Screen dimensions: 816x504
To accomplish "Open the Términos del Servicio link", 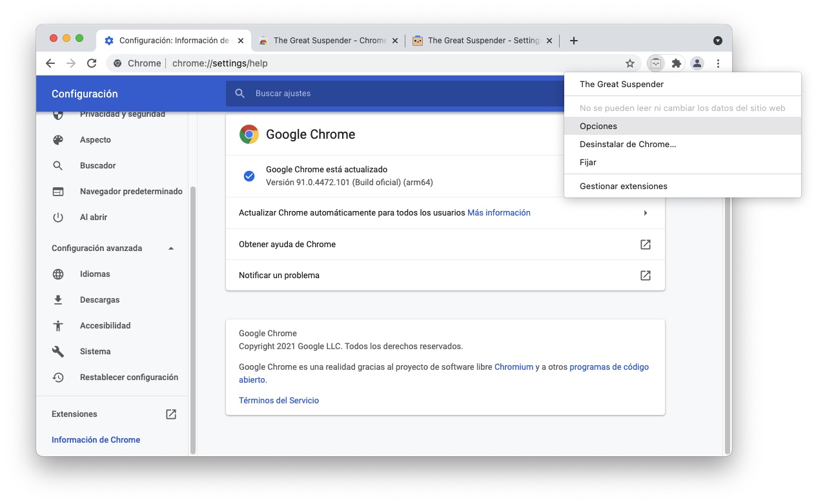I will point(279,401).
